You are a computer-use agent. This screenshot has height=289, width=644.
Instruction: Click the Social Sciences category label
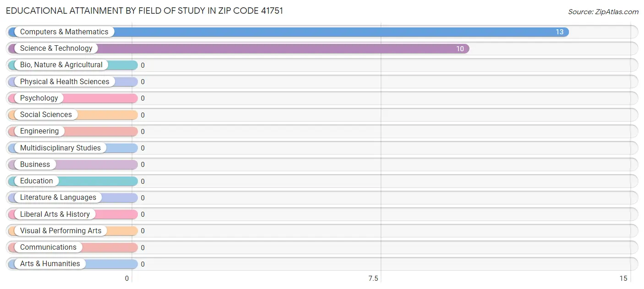46,115
